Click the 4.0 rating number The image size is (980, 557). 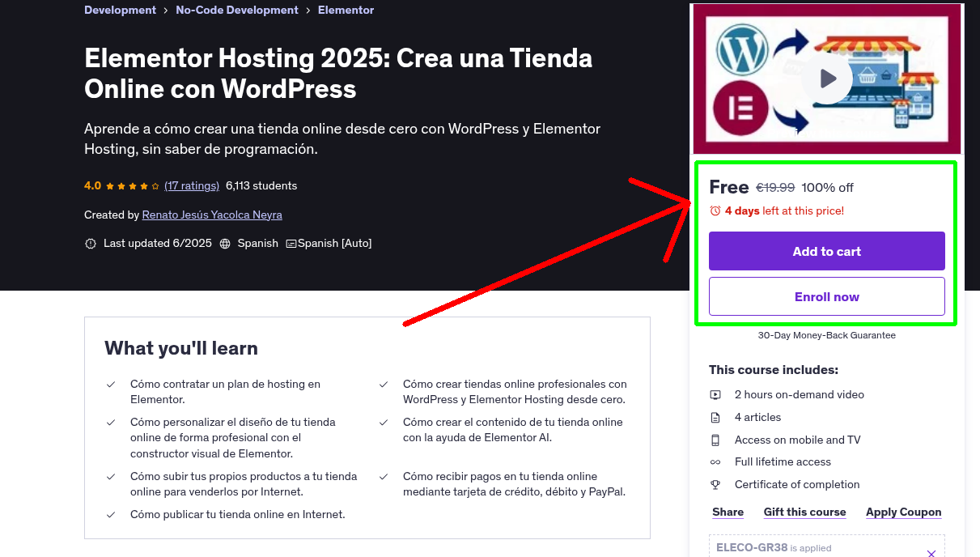[92, 185]
